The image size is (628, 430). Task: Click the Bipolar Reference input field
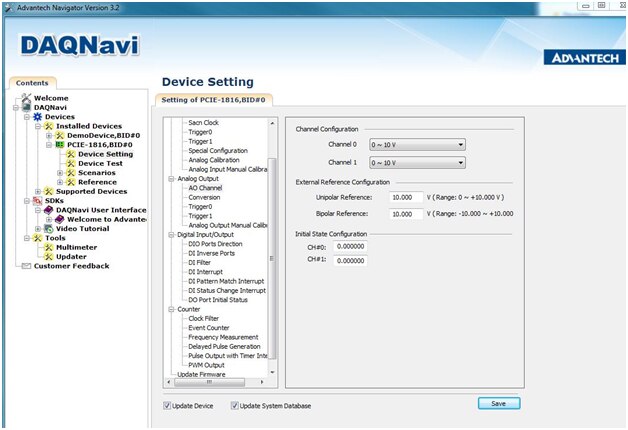(x=406, y=214)
